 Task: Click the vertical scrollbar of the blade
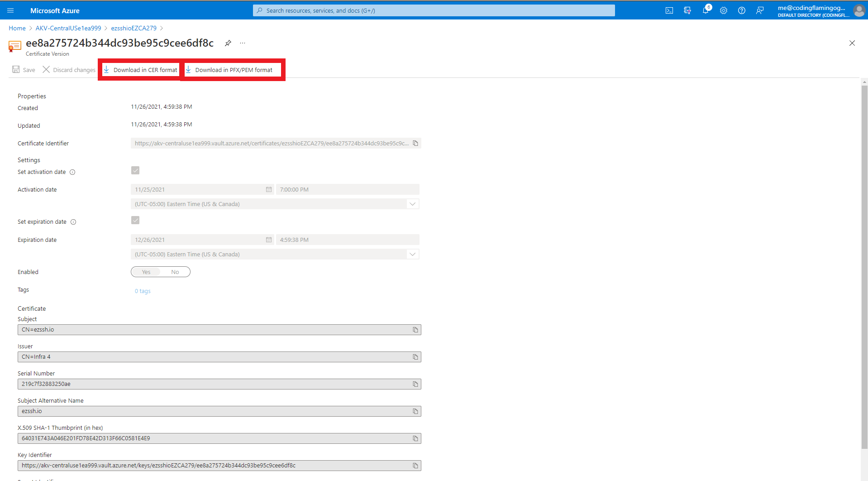(x=864, y=267)
